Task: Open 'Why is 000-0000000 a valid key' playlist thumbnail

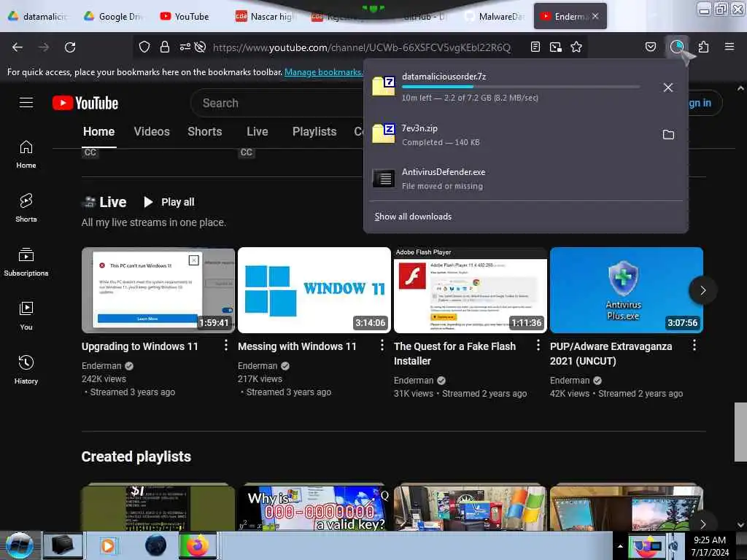Action: [x=314, y=507]
